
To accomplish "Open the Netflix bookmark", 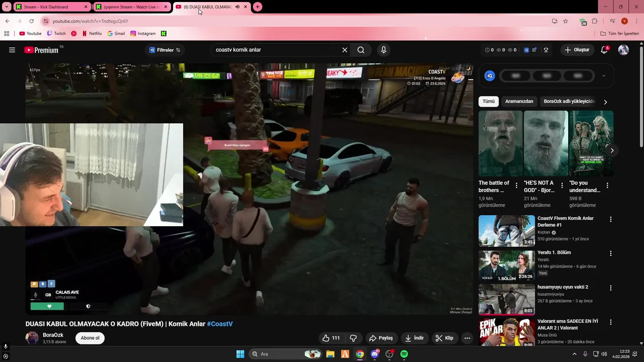I will coord(92,34).
